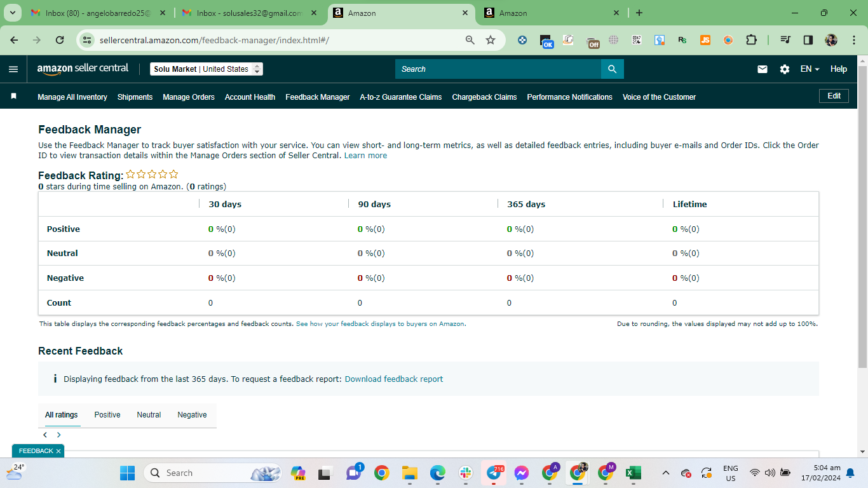Screen dimensions: 868x488
Task: Show hidden system tray icons chevron
Action: pyautogui.click(x=666, y=473)
